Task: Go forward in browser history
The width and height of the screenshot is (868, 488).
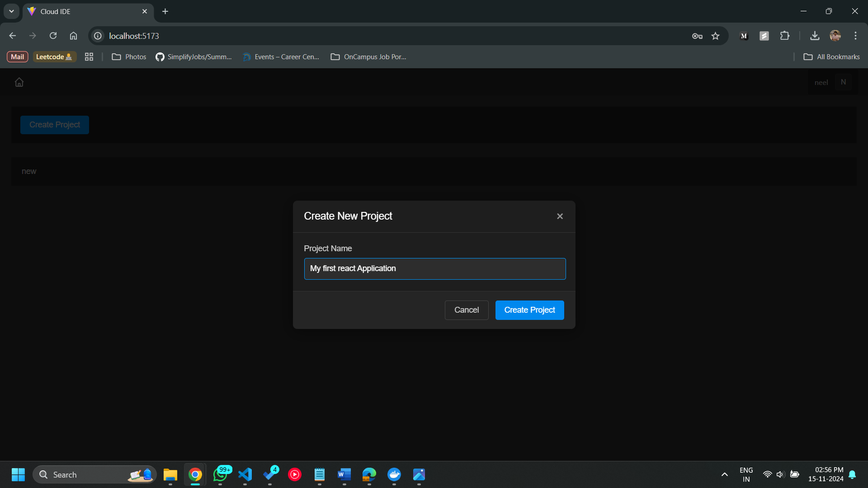Action: 33,36
